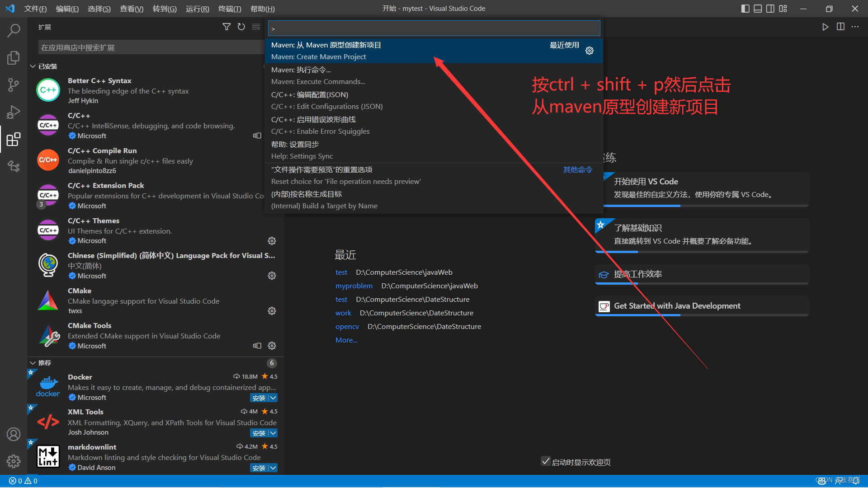Viewport: 868px width, 488px height.
Task: Click errors and warnings status item
Action: [x=24, y=481]
